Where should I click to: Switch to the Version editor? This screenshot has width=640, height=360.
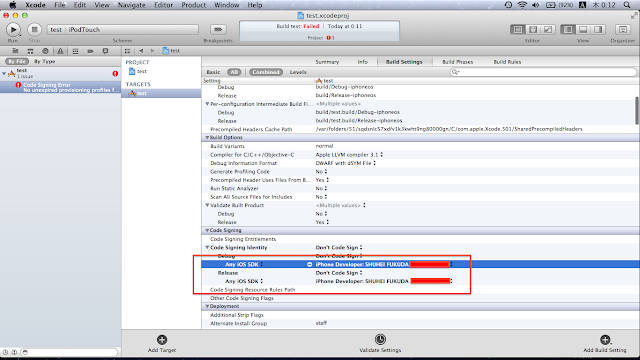tap(548, 29)
